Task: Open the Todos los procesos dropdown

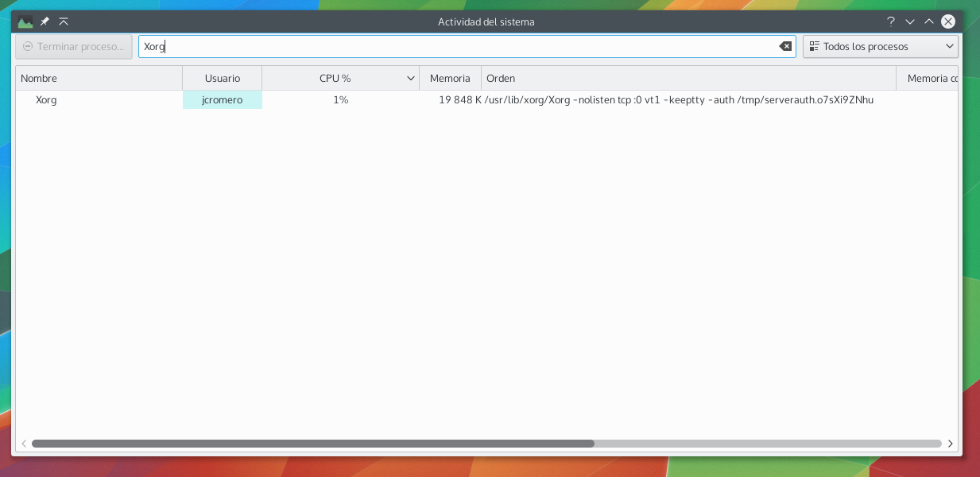Action: 881,46
